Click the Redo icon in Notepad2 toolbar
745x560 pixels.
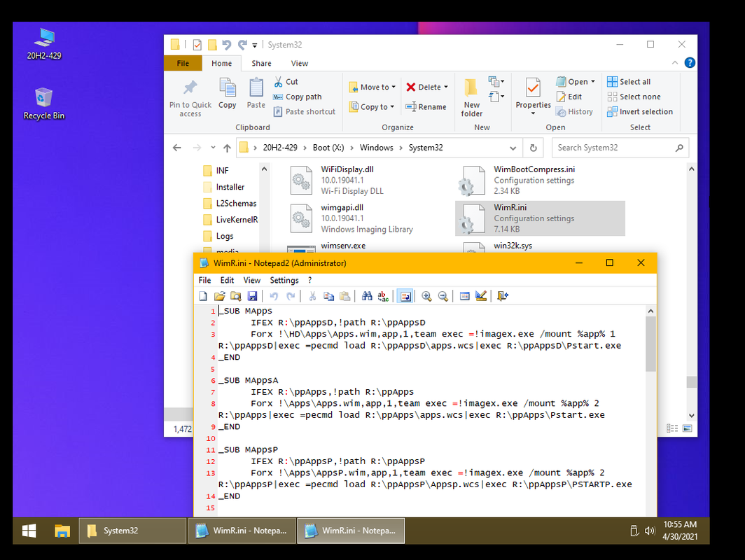[291, 296]
